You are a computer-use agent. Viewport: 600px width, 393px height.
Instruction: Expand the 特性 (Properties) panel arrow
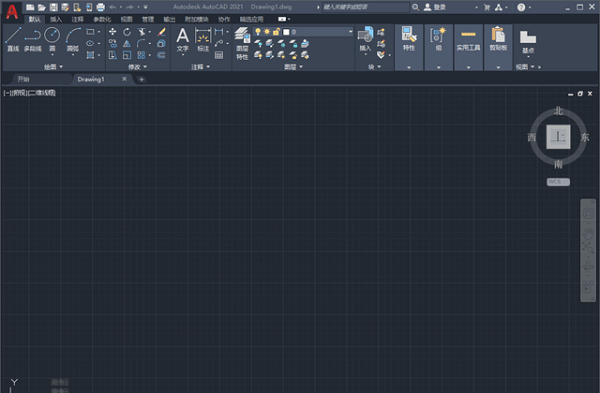click(x=409, y=67)
